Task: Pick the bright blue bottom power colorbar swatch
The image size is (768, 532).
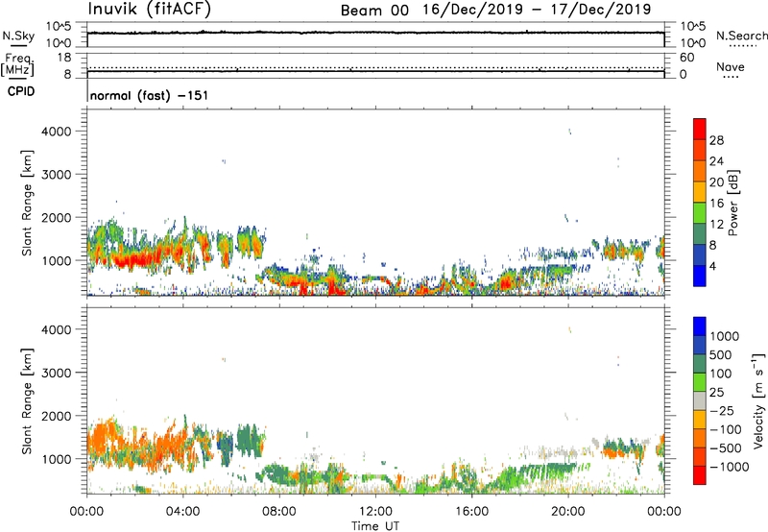Action: pos(700,277)
